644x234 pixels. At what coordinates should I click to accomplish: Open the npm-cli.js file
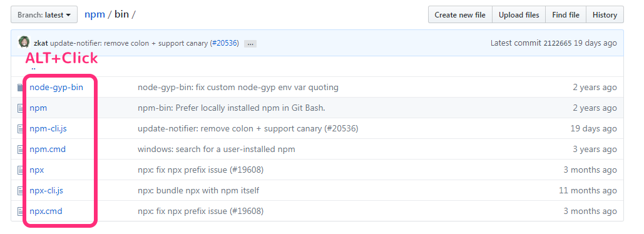[48, 128]
